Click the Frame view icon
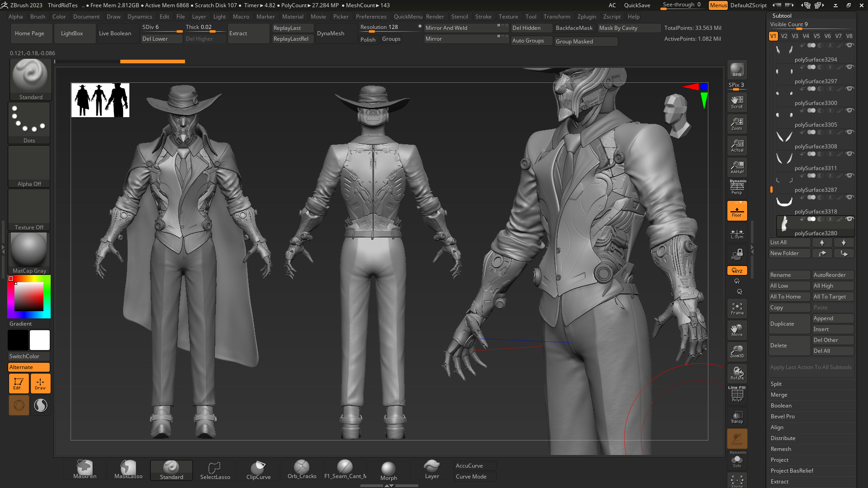Image resolution: width=868 pixels, height=488 pixels. pos(737,308)
